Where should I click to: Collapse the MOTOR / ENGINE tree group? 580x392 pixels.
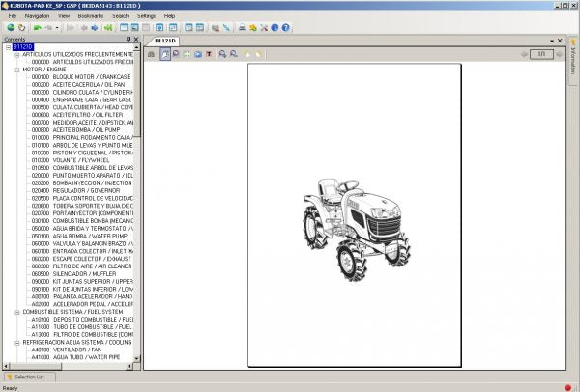tap(17, 70)
